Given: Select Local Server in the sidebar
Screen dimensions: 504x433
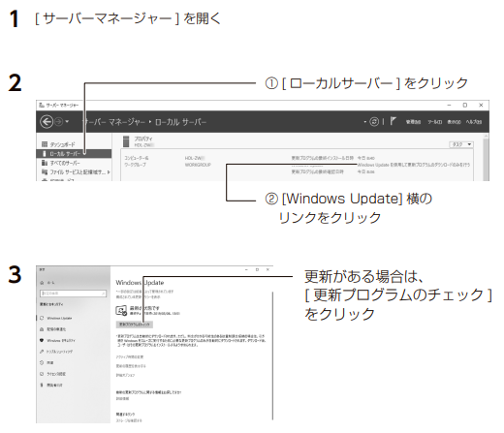Looking at the screenshot, I should [x=74, y=154].
